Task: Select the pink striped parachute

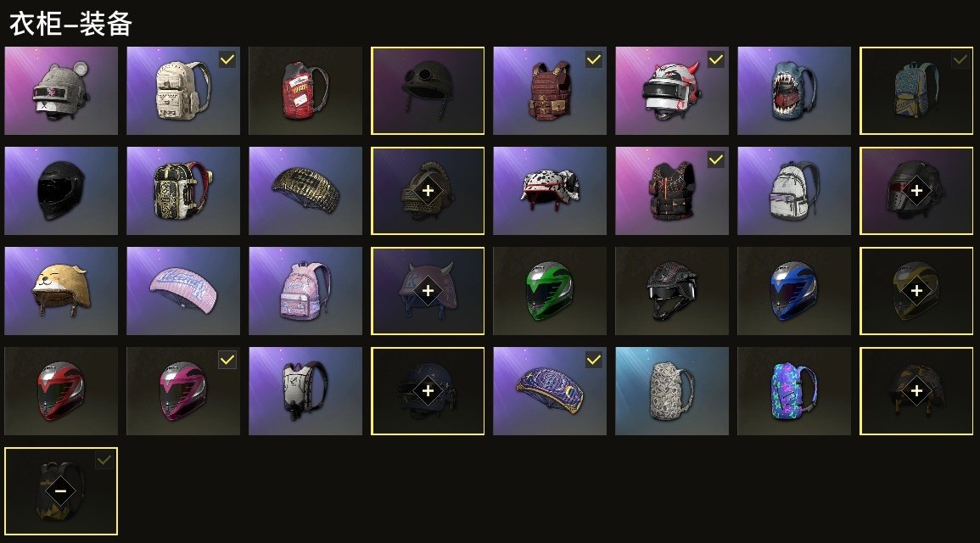Action: click(183, 291)
